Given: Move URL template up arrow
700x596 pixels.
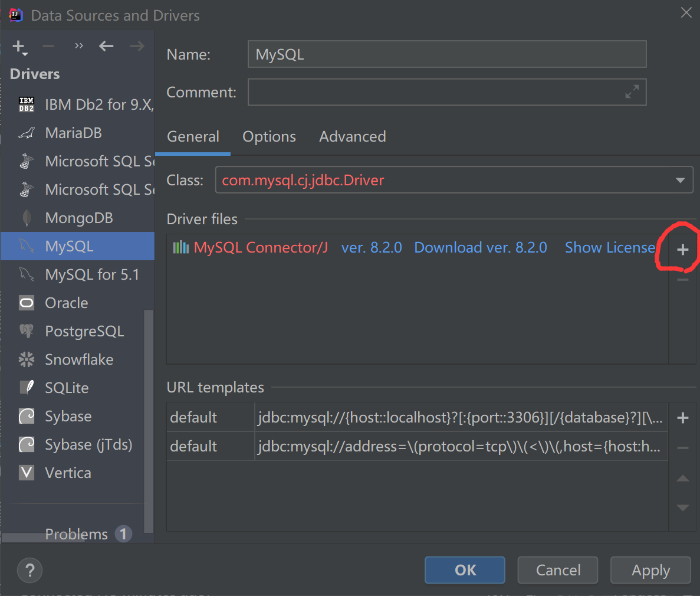Looking at the screenshot, I should pyautogui.click(x=682, y=479).
